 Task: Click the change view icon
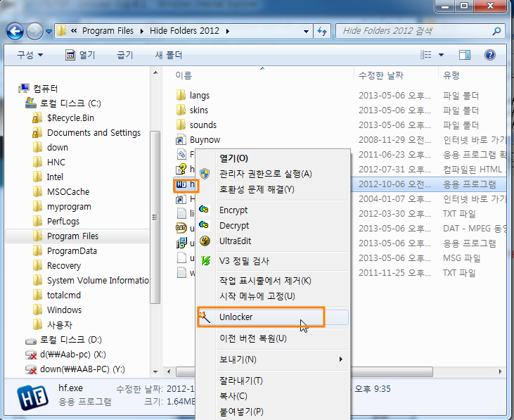click(x=426, y=55)
